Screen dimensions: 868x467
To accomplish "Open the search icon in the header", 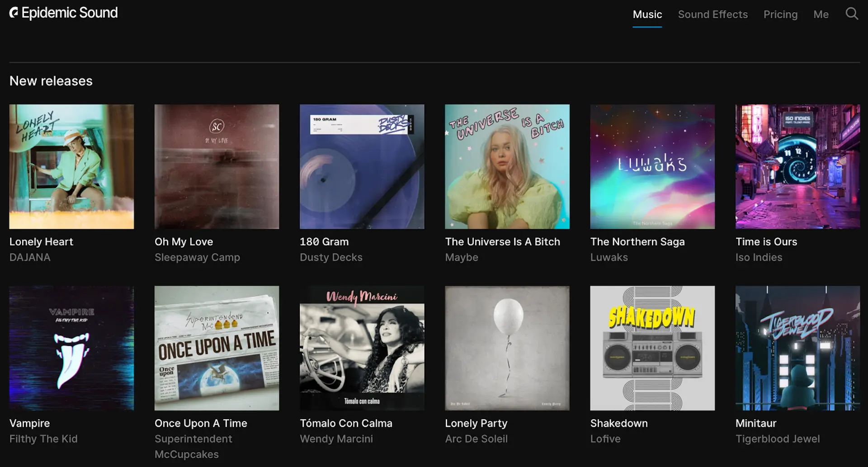I will click(x=852, y=14).
